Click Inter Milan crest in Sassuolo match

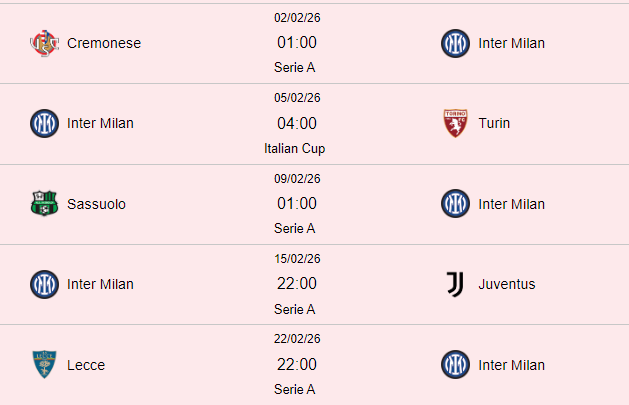[455, 204]
